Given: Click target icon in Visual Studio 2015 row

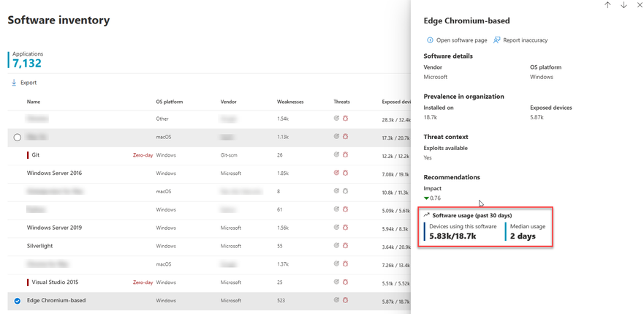Looking at the screenshot, I should (336, 283).
